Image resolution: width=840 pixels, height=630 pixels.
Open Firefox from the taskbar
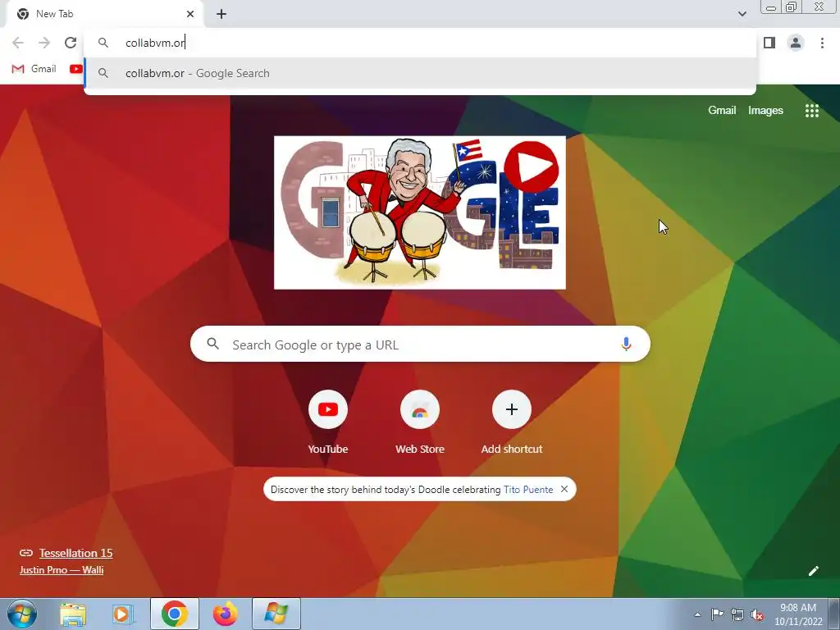[225, 614]
